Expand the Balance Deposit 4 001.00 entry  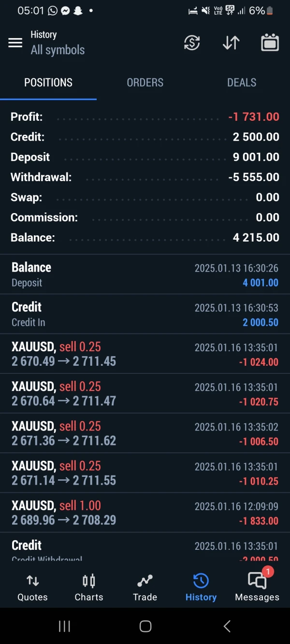145,274
